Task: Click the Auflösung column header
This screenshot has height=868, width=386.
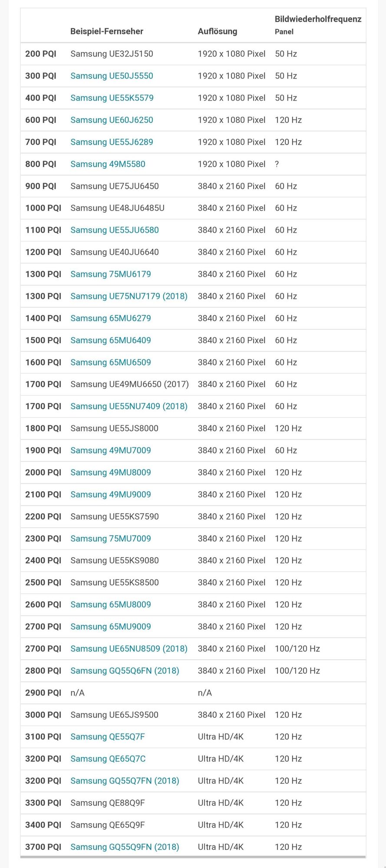Action: point(218,31)
